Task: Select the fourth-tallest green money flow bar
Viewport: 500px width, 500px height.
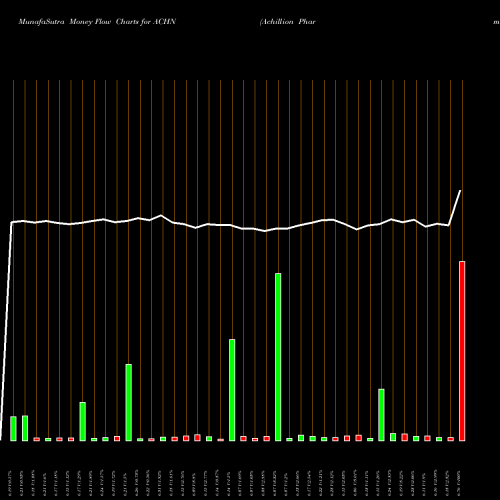Action: [x=381, y=415]
